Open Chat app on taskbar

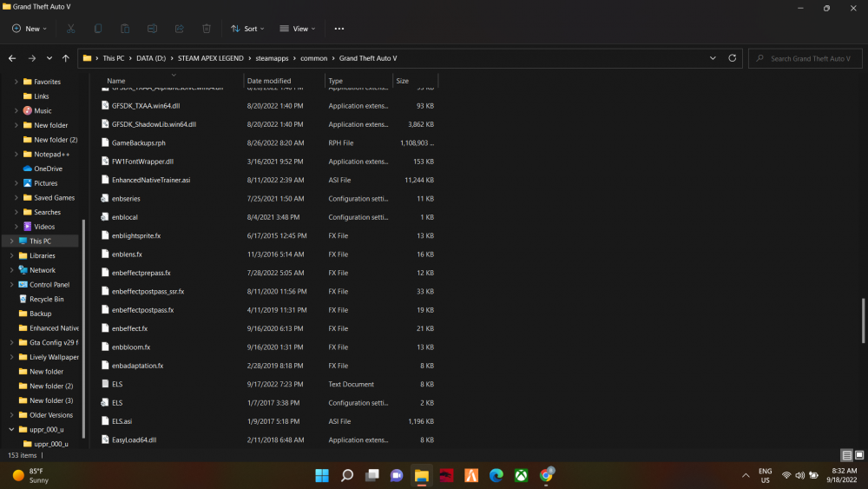click(x=397, y=475)
